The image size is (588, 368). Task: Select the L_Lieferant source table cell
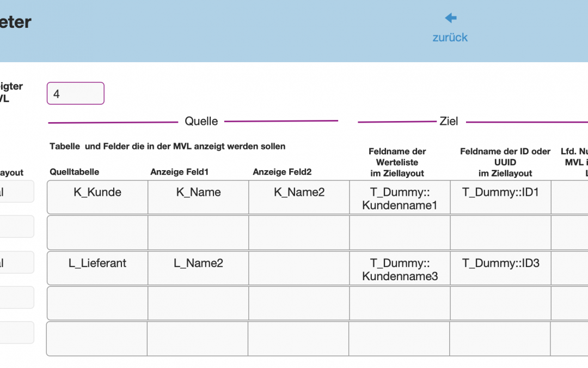(x=97, y=268)
